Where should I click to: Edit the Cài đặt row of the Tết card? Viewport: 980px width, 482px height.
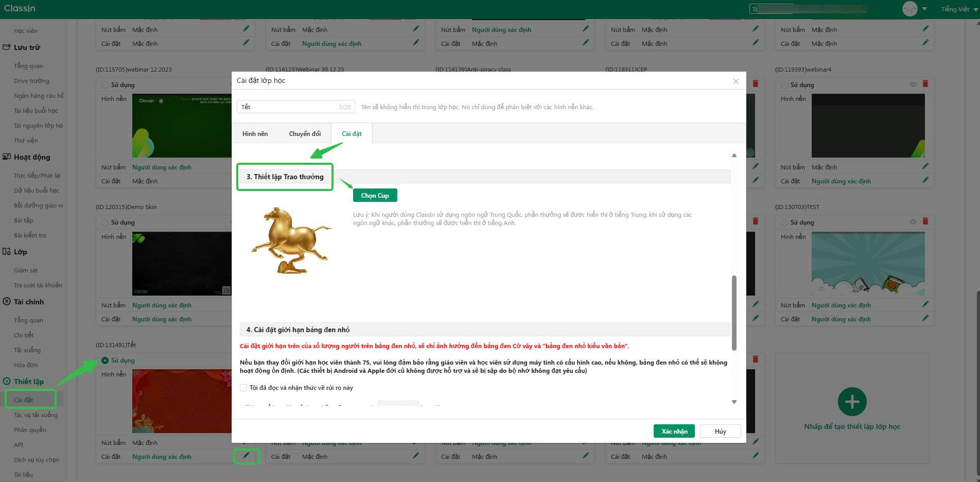pyautogui.click(x=246, y=456)
